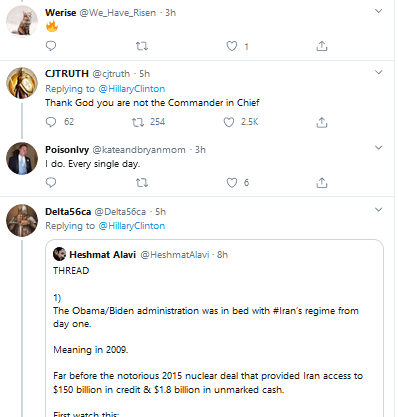Screen dimensions: 398x417
Task: Open @HillaryClinton link under Delta56ca's name
Action: (132, 226)
